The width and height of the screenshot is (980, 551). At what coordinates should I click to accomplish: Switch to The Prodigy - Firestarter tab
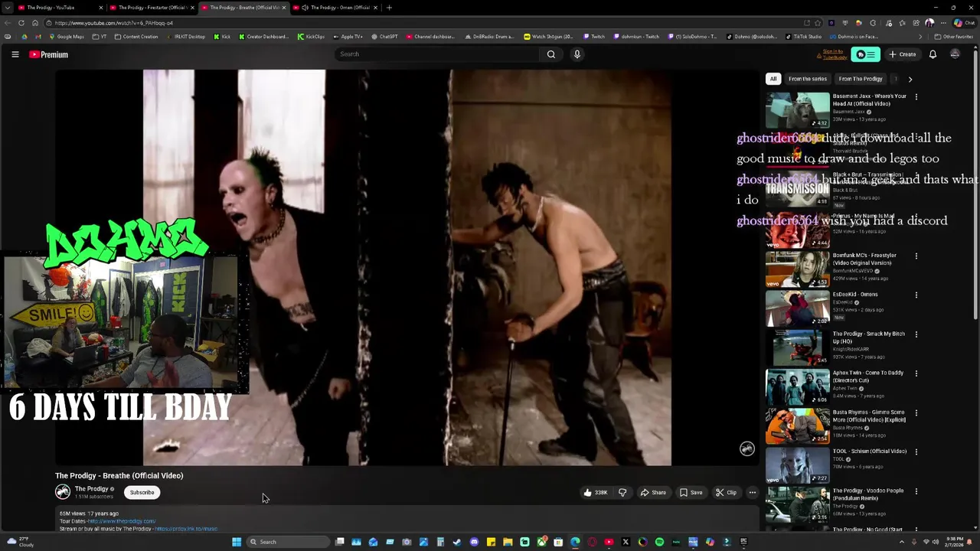(152, 8)
